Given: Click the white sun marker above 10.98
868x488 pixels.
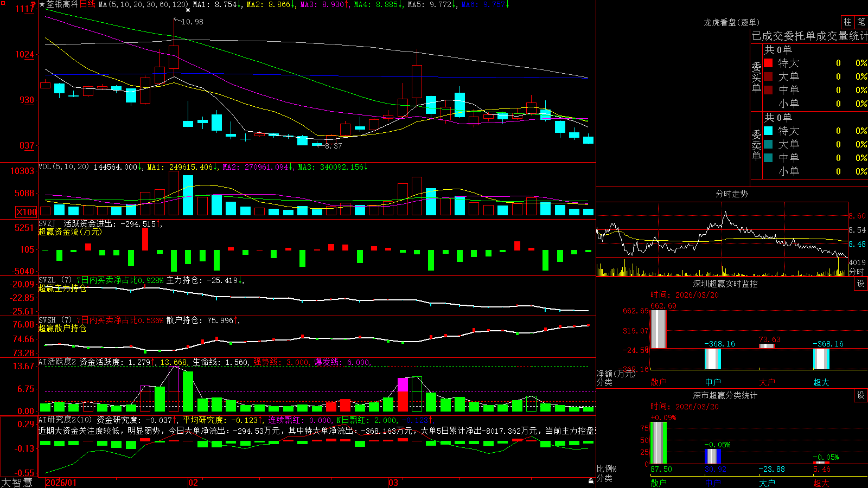Looking at the screenshot, I should tap(188, 10).
